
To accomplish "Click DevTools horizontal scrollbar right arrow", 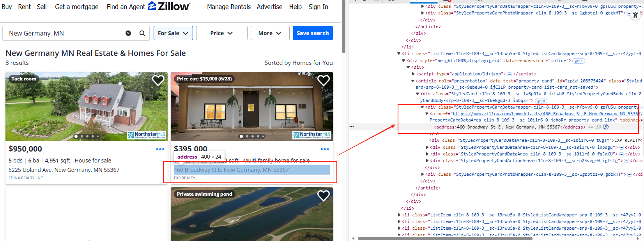I will (638, 238).
